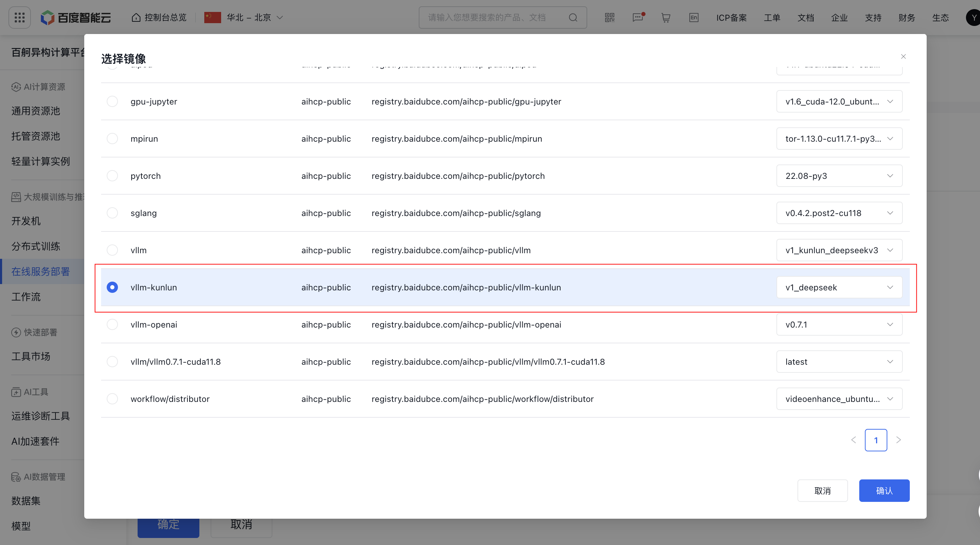Viewport: 980px width, 545px height.
Task: Open 模型 in sidebar
Action: point(21,526)
